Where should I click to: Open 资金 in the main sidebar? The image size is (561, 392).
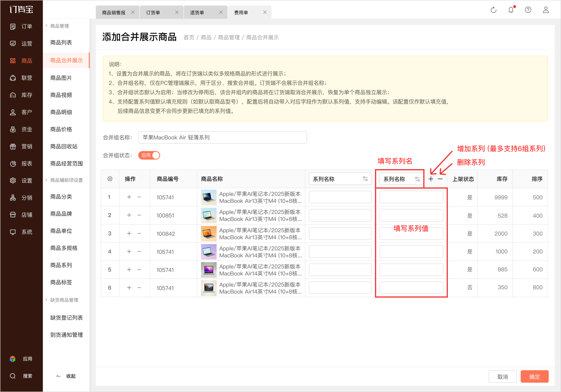[x=21, y=129]
